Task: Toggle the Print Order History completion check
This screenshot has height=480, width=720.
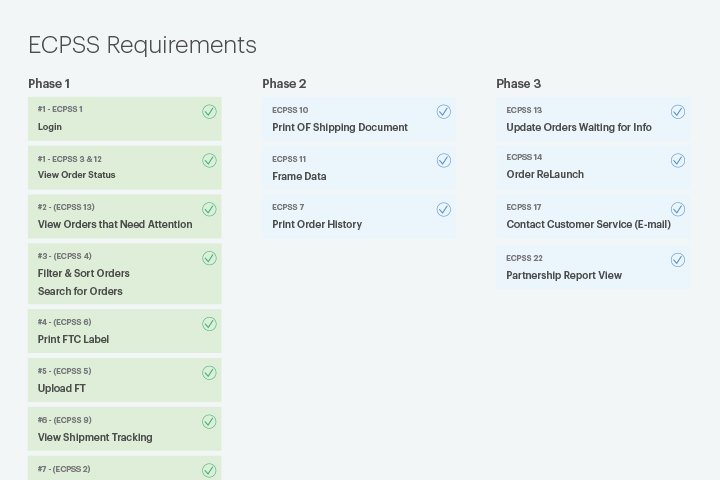Action: coord(443,209)
